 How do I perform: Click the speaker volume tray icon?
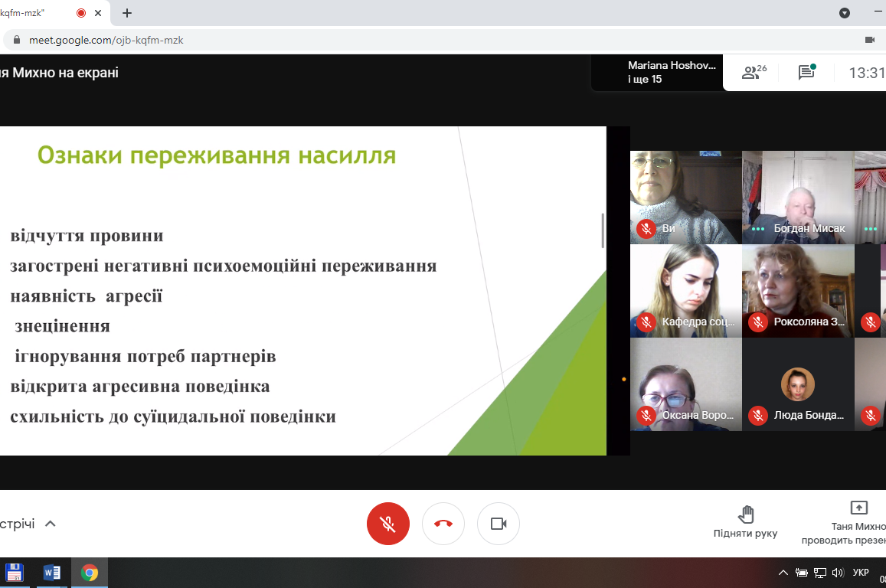coord(837,573)
